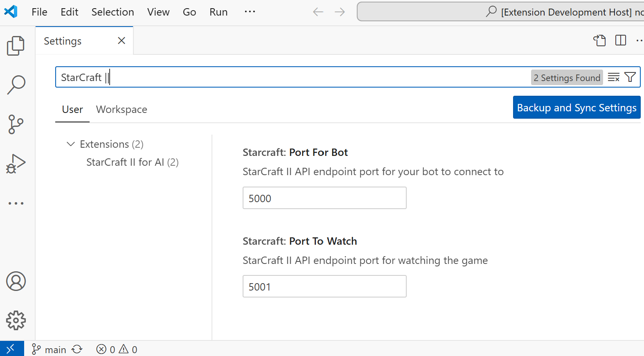This screenshot has height=356, width=644.
Task: Show more menu bar items ellipsis
Action: (x=250, y=12)
